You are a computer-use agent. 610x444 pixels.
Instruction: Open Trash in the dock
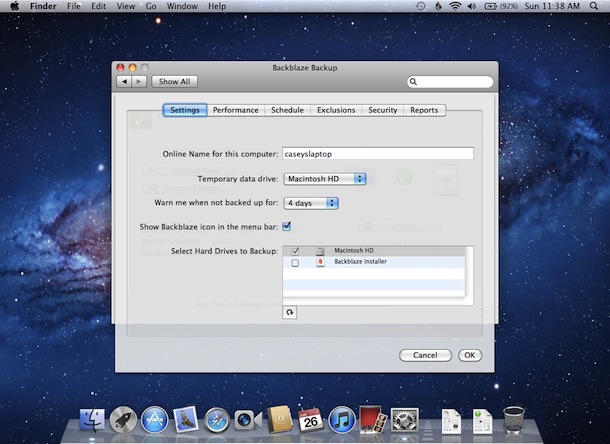[515, 420]
